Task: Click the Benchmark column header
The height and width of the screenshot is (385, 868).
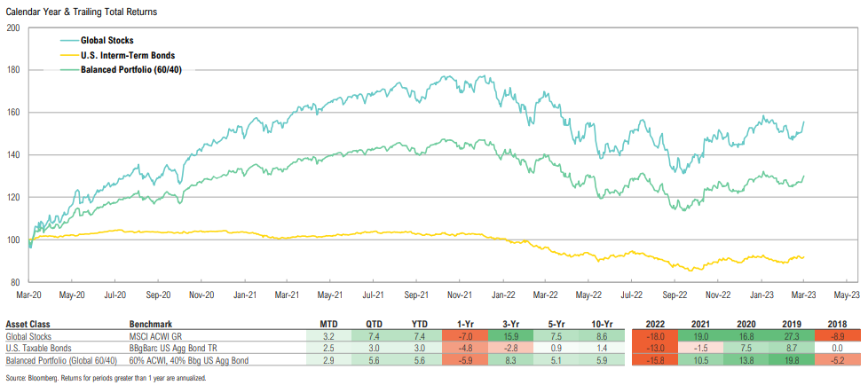Action: tap(151, 325)
